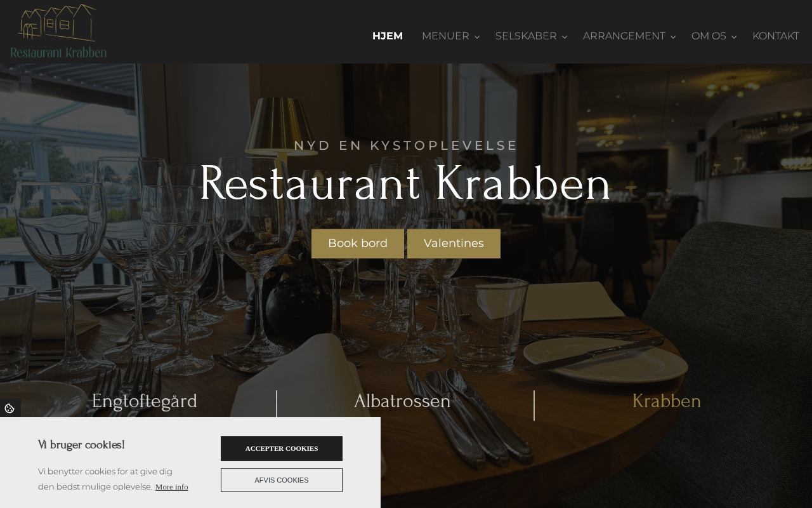Go to the HJEM menu item

388,36
